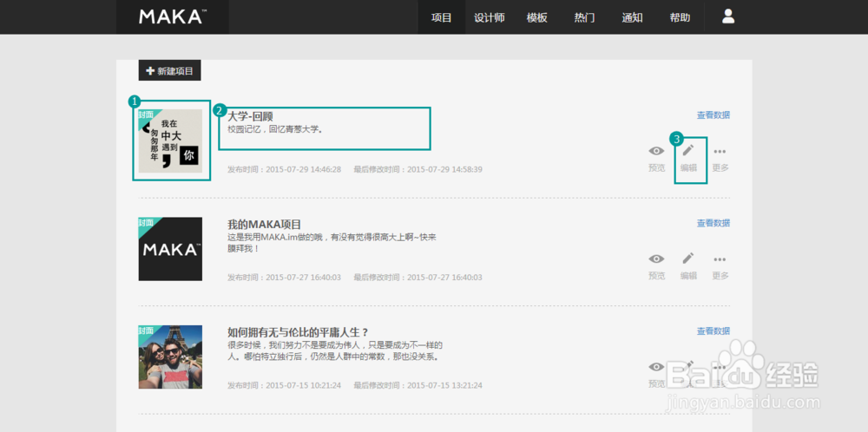Image resolution: width=868 pixels, height=432 pixels.
Task: Open the 如何拥有无与伦比的平庸人生？ title
Action: point(298,332)
